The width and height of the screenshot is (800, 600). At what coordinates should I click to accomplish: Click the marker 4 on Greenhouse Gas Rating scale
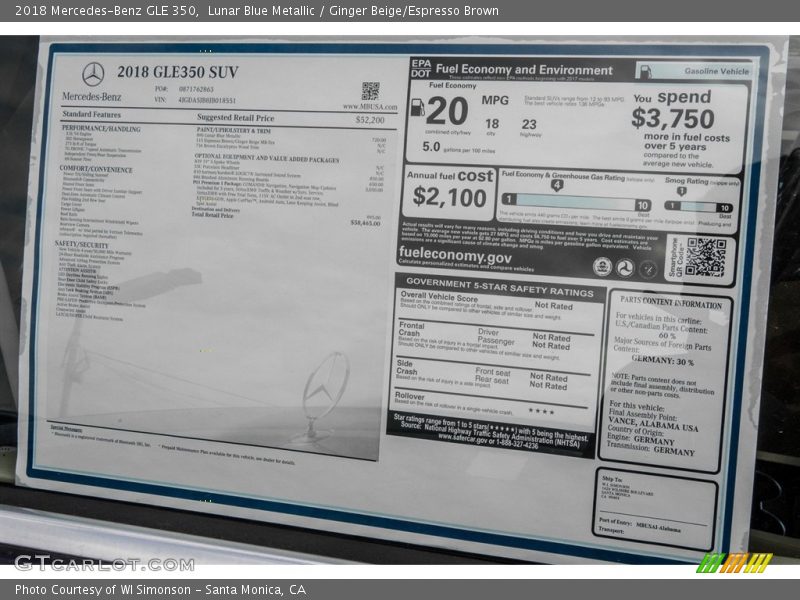pos(557,186)
